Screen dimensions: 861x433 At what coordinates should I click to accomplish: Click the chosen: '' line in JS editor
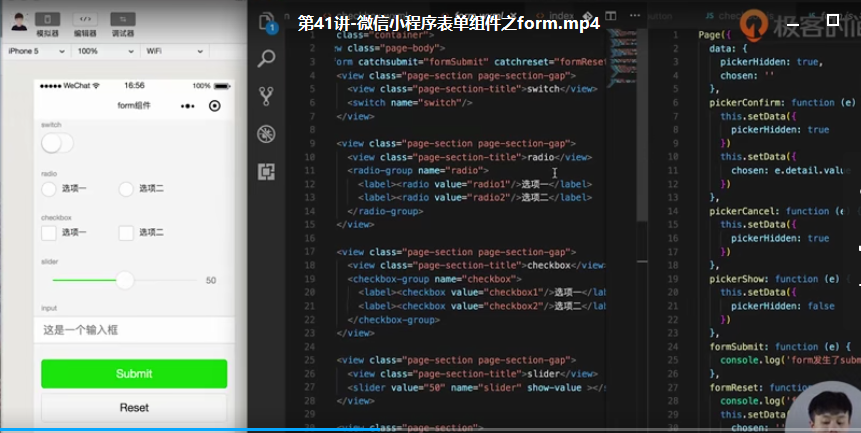point(747,76)
